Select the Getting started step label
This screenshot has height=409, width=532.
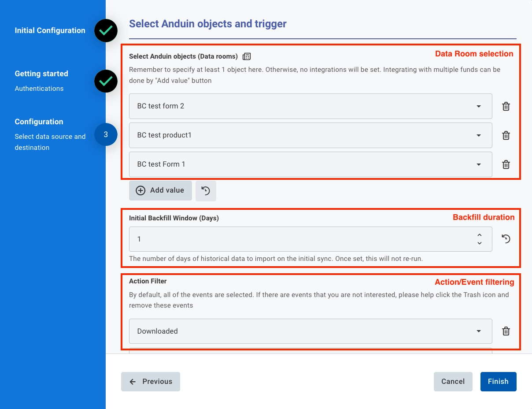[x=41, y=74]
